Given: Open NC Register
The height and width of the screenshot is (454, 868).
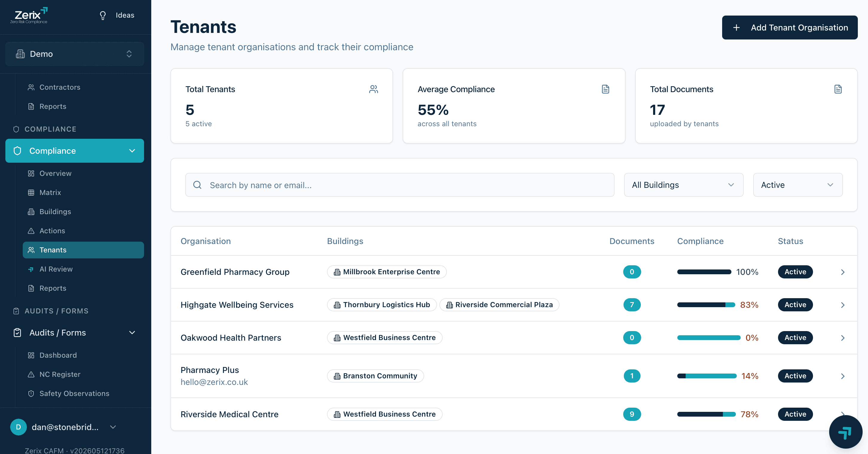Looking at the screenshot, I should (83, 374).
